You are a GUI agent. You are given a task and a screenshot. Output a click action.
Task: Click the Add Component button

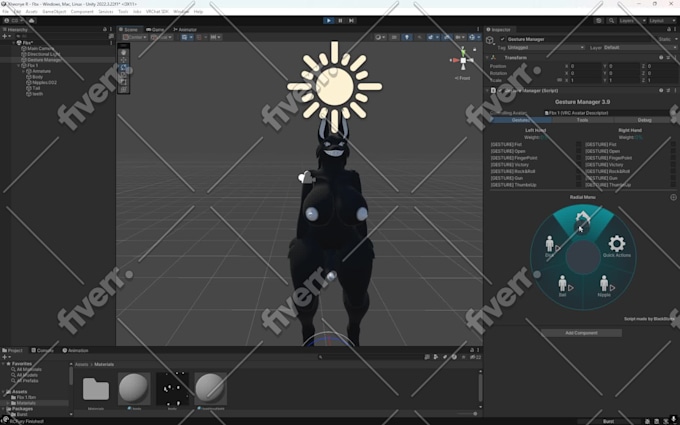(x=581, y=333)
